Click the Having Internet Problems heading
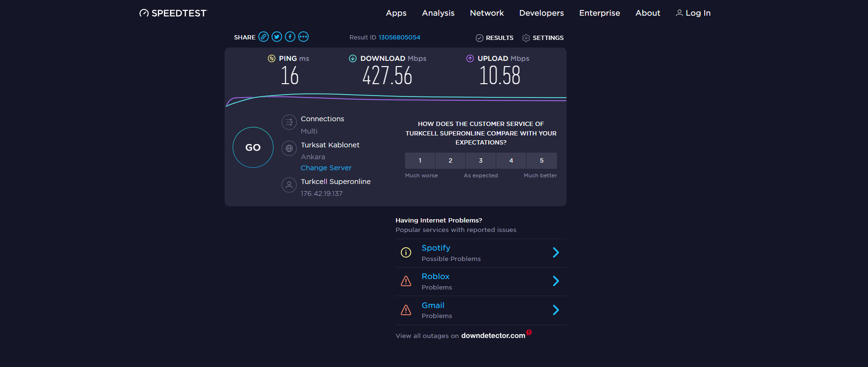The height and width of the screenshot is (367, 868). (x=439, y=220)
